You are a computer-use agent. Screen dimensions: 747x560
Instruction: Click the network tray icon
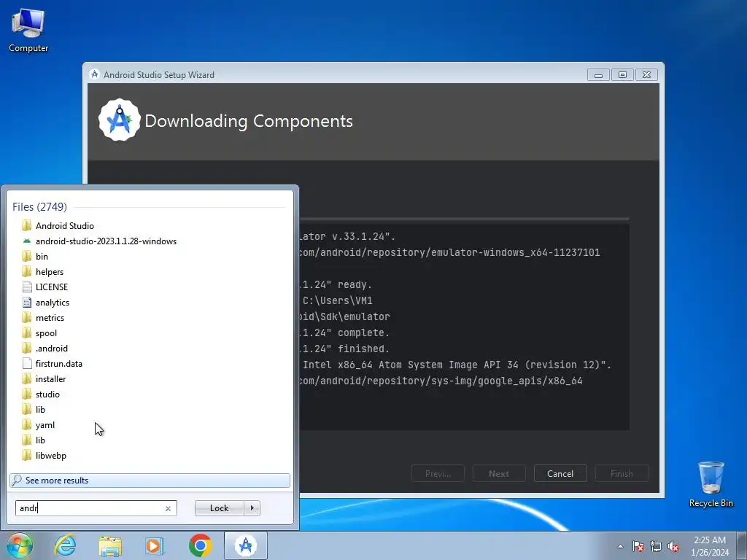[656, 546]
